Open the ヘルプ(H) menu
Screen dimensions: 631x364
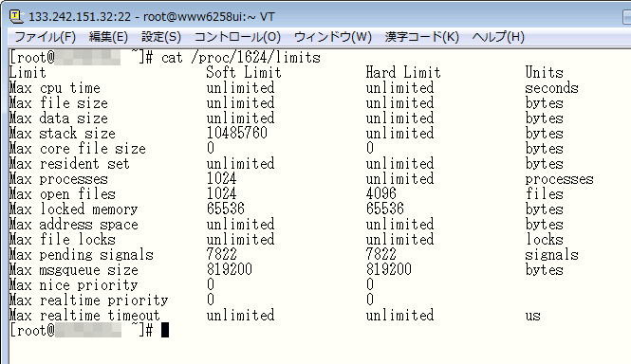[498, 37]
